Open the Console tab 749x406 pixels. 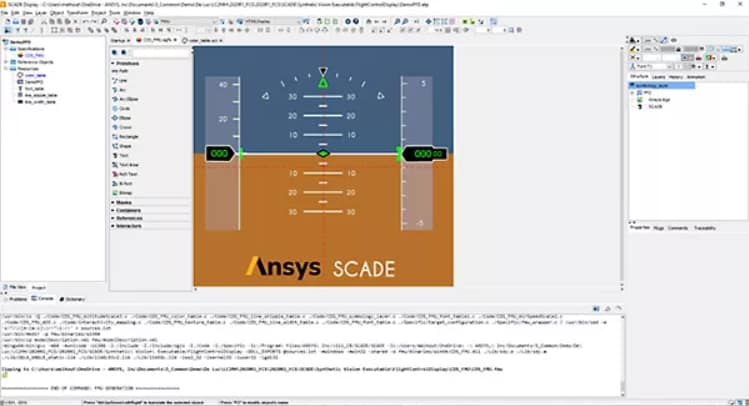(43, 299)
